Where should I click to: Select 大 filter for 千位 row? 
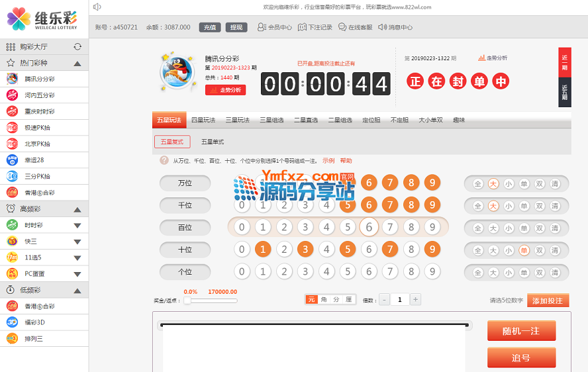493,206
